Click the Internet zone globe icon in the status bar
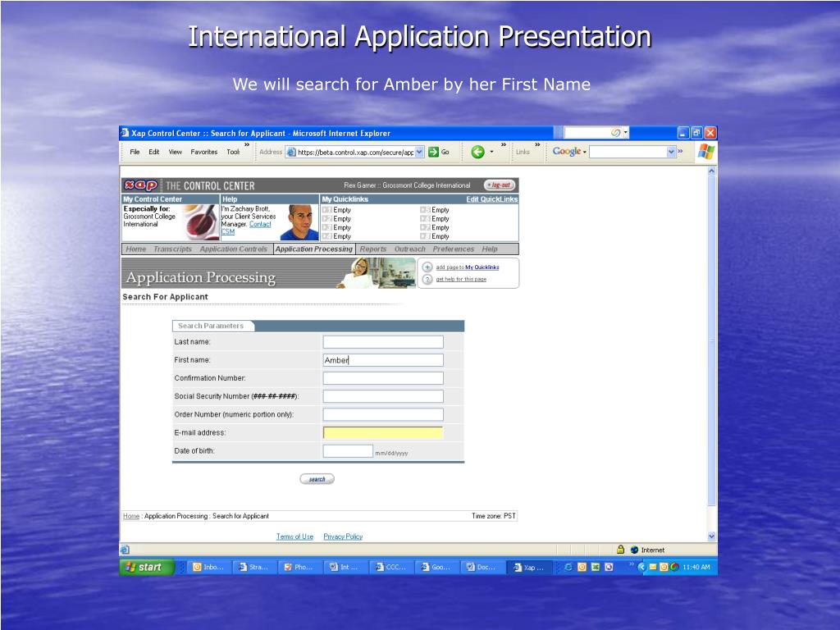The image size is (840, 630). pos(634,550)
